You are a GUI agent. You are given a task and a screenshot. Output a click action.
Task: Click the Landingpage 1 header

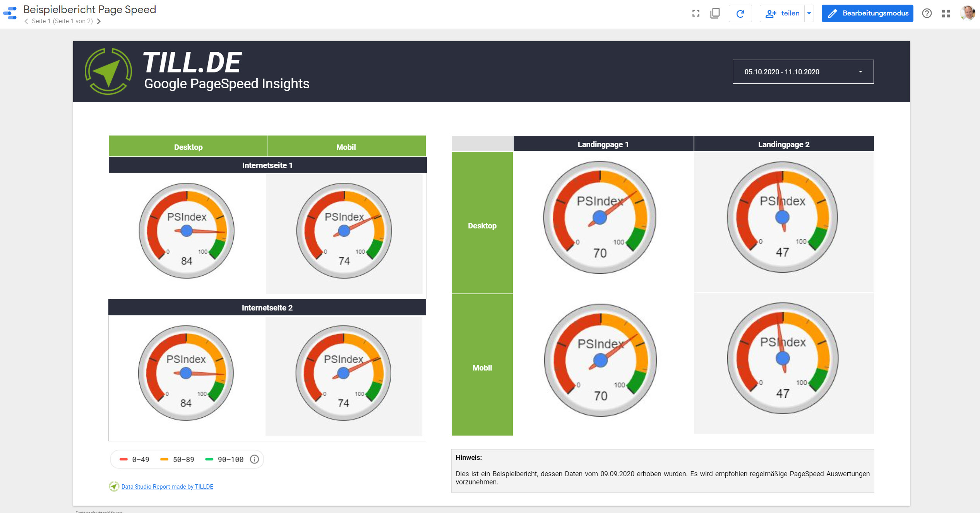pos(603,144)
